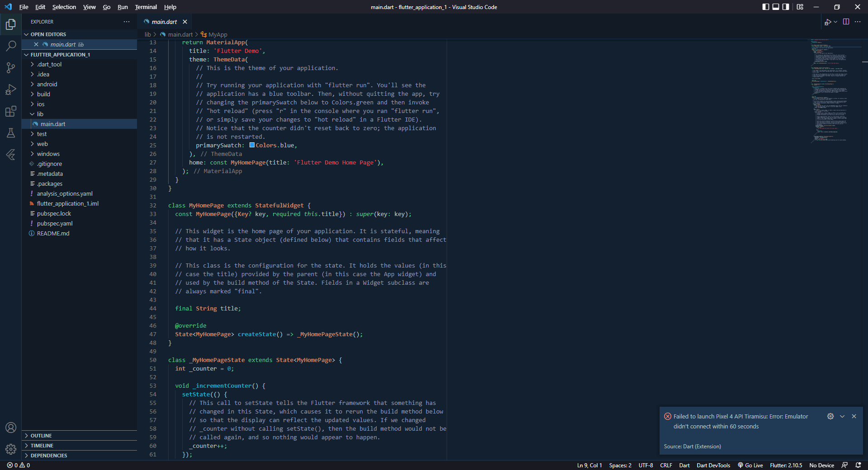Screen dimensions: 868x470
Task: Open the Accounts icon
Action: (11, 428)
